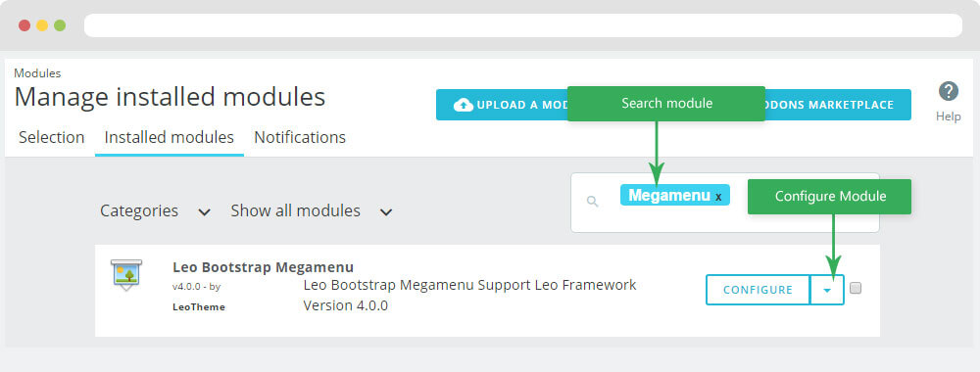Open the arrow dropdown beside Configure

[x=827, y=290]
